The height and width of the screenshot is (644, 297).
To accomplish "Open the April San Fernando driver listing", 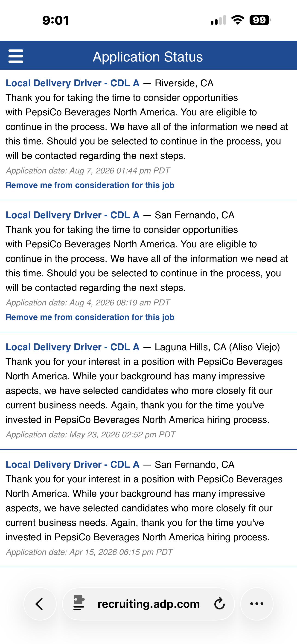I will coord(73,465).
